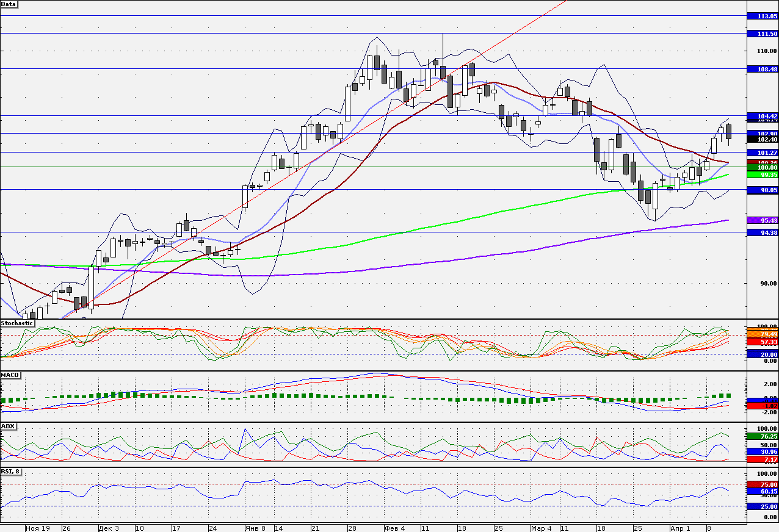The width and height of the screenshot is (779, 532).
Task: Click the purple 95.43 moving average tag
Action: (763, 220)
